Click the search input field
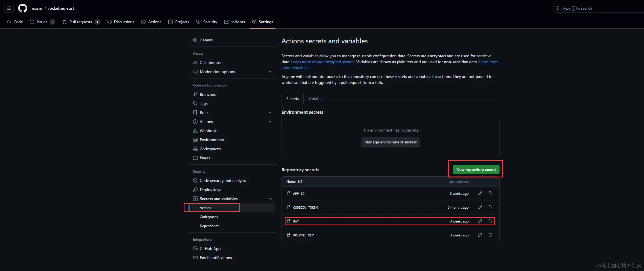The width and height of the screenshot is (644, 271). [x=596, y=8]
